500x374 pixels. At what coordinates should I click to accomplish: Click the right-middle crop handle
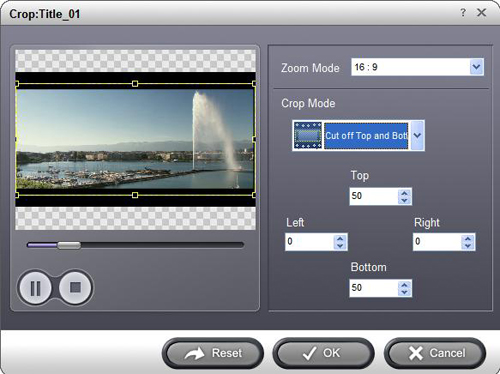[x=254, y=139]
